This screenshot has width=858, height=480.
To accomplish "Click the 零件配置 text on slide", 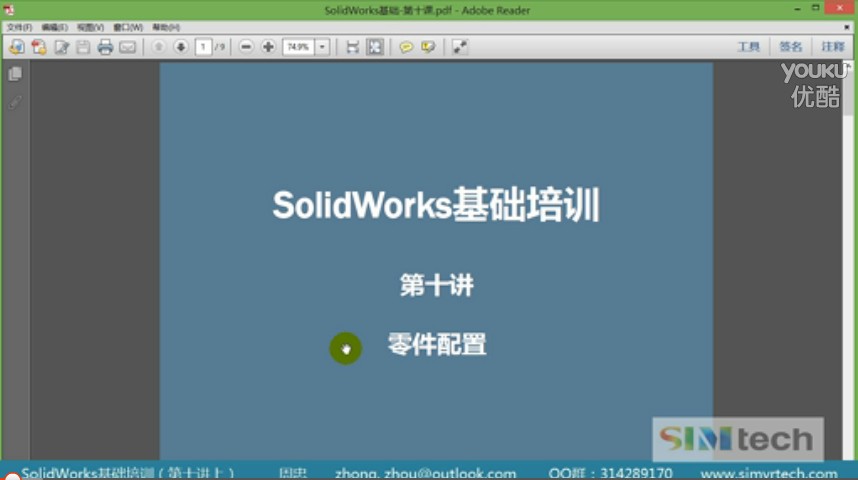I will click(x=437, y=345).
